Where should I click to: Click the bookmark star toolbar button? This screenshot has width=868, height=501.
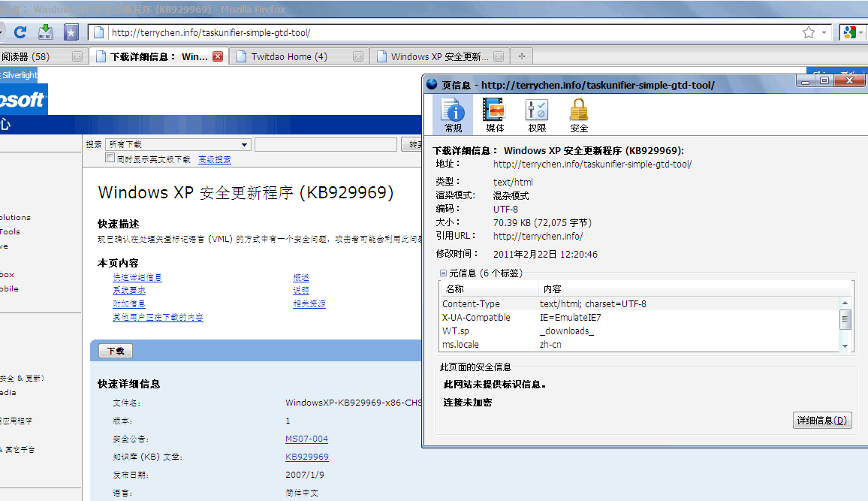click(71, 32)
